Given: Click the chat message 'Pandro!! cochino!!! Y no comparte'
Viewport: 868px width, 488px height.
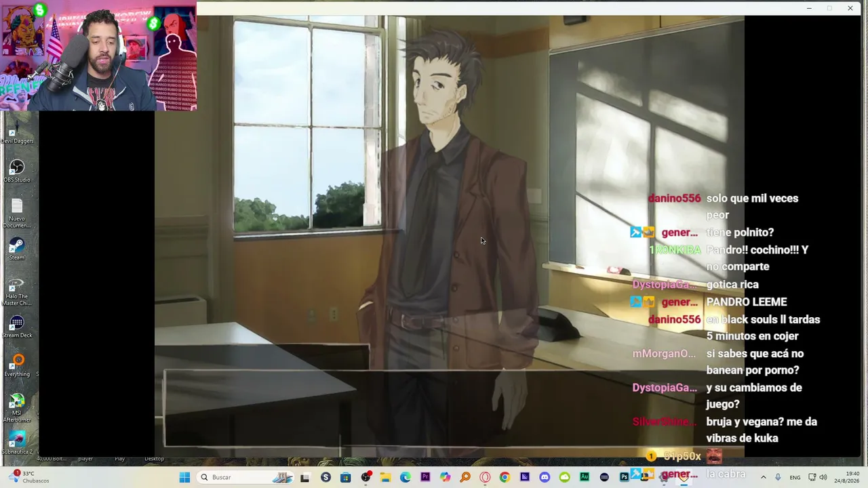Looking at the screenshot, I should pyautogui.click(x=757, y=258).
